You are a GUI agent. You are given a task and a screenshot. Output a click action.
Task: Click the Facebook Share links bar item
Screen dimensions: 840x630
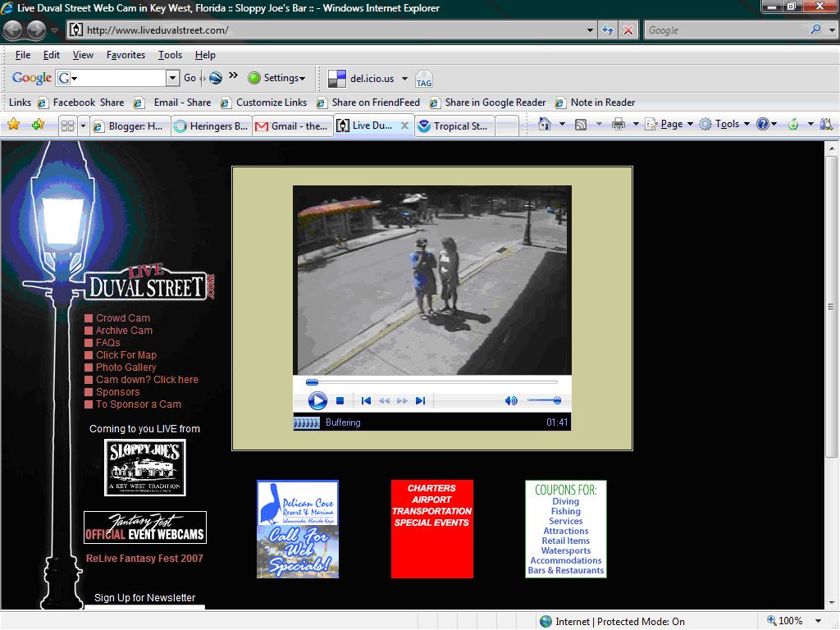click(x=81, y=103)
